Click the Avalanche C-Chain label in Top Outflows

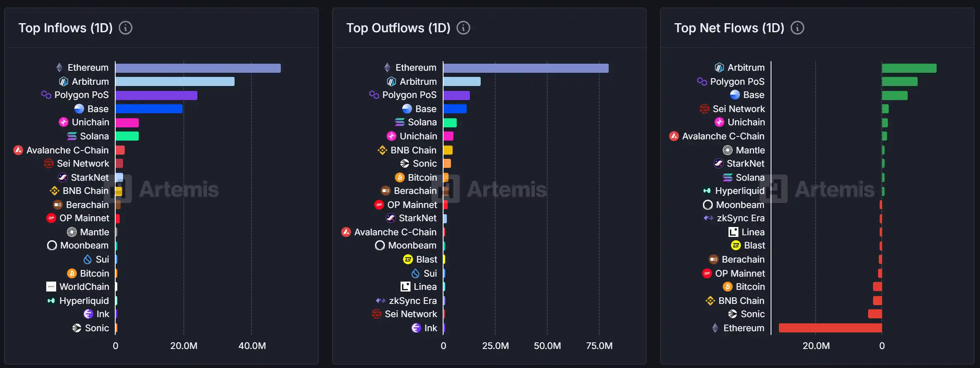click(x=396, y=232)
